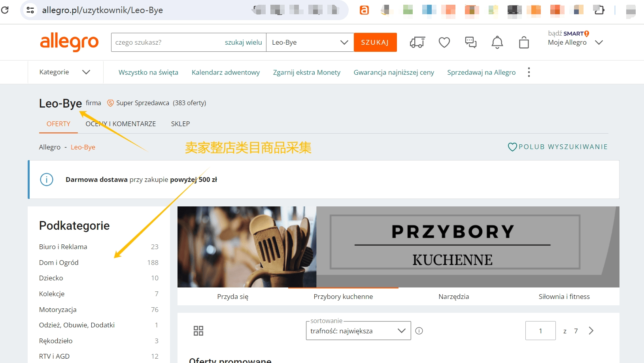
Task: Open the orange Allegro browser extension icon
Action: click(x=364, y=10)
